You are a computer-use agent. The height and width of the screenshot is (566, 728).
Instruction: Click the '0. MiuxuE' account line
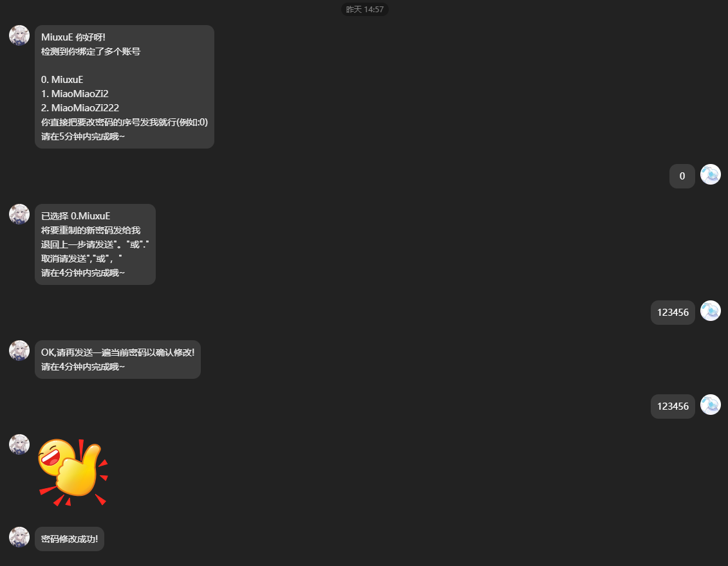click(62, 80)
